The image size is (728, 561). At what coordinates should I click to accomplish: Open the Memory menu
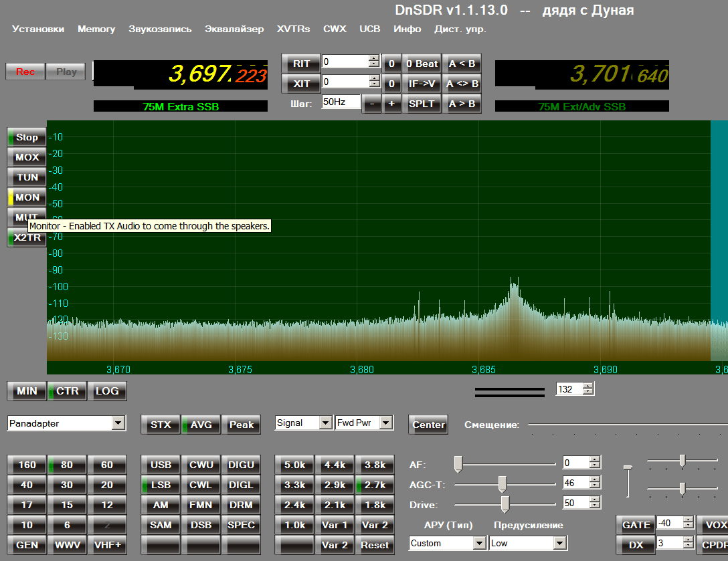(x=96, y=29)
